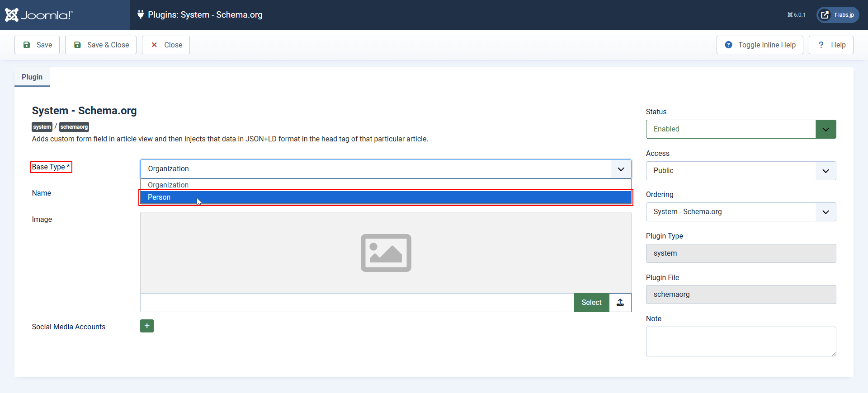868x393 pixels.
Task: Click the image placeholder preview
Action: [385, 253]
